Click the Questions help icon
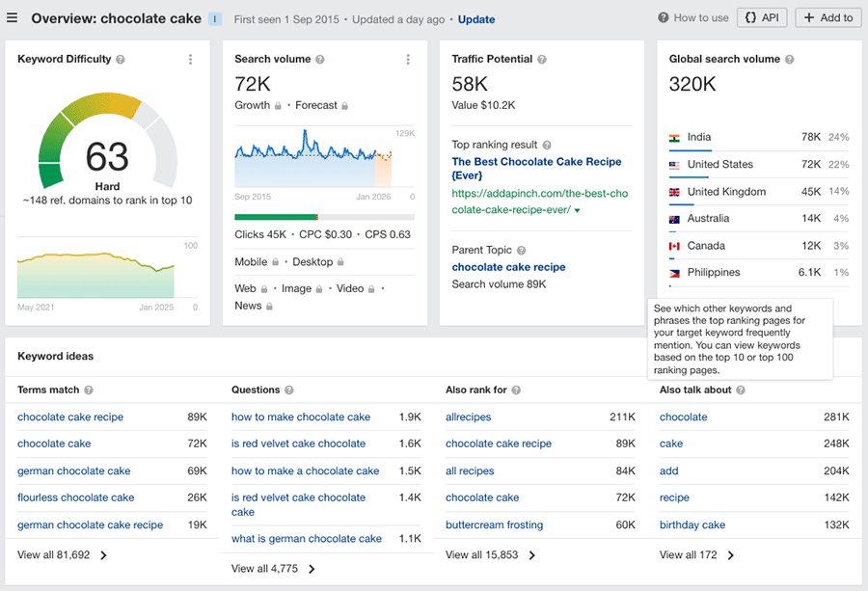 [x=289, y=390]
